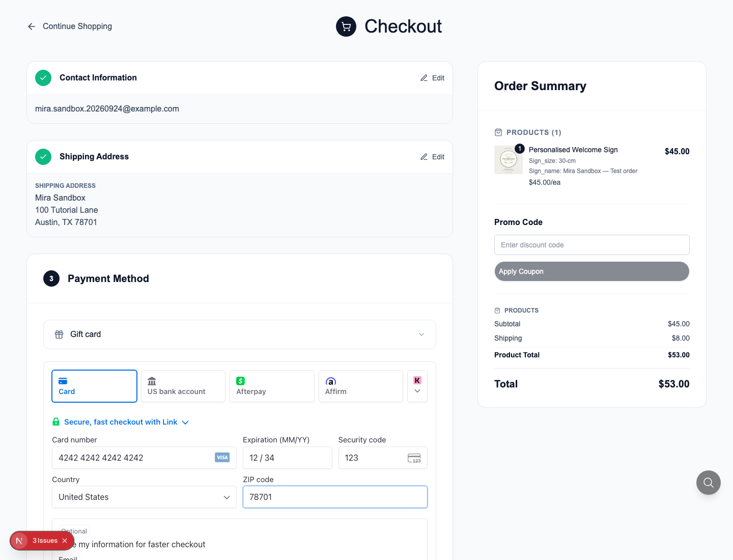Open the search magnifier floating button
The image size is (733, 560).
pyautogui.click(x=709, y=483)
